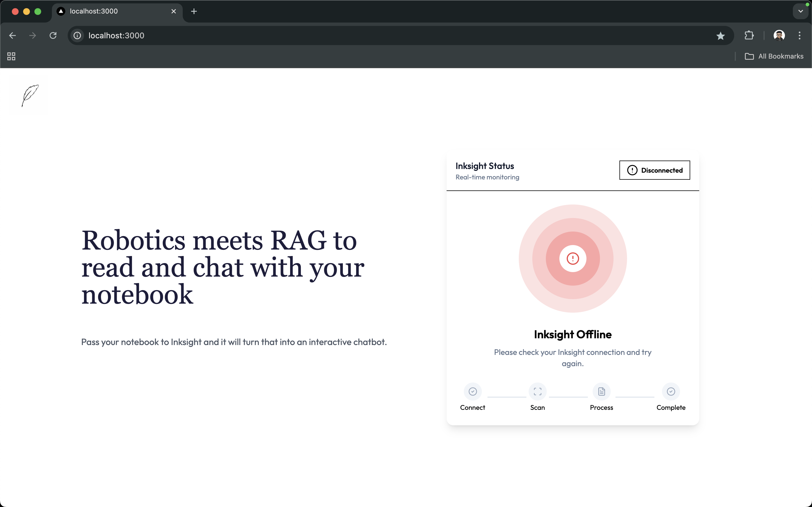Viewport: 812px width, 507px height.
Task: Click the Disconnected status button
Action: (x=654, y=170)
